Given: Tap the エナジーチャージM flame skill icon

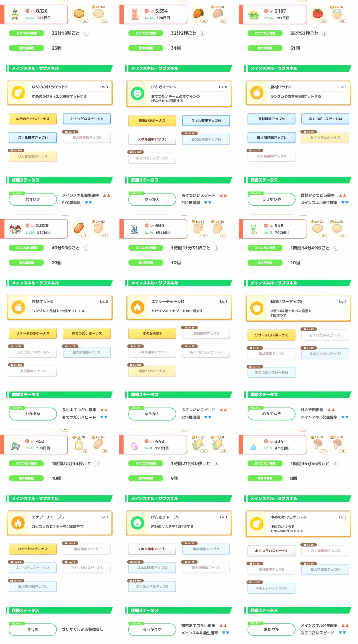Looking at the screenshot, I should pos(137,308).
